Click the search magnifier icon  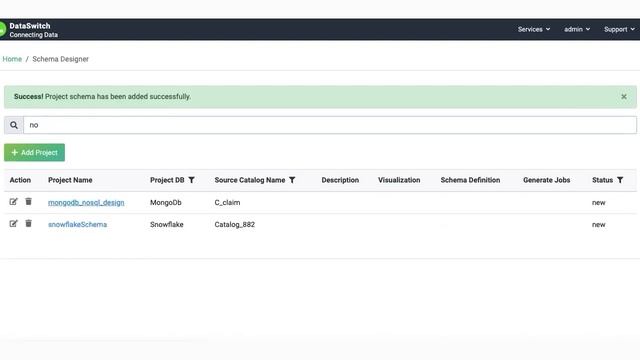14,125
